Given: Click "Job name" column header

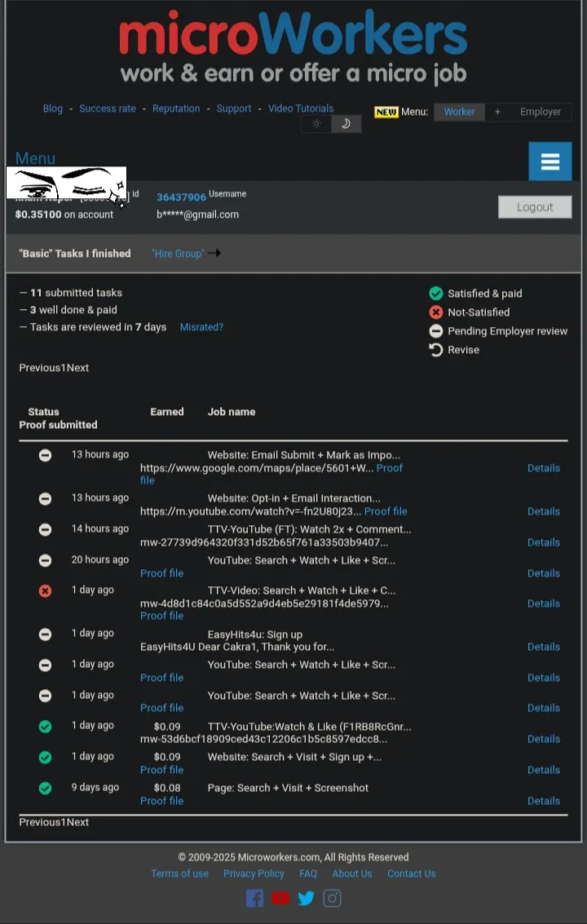Looking at the screenshot, I should pos(232,412).
